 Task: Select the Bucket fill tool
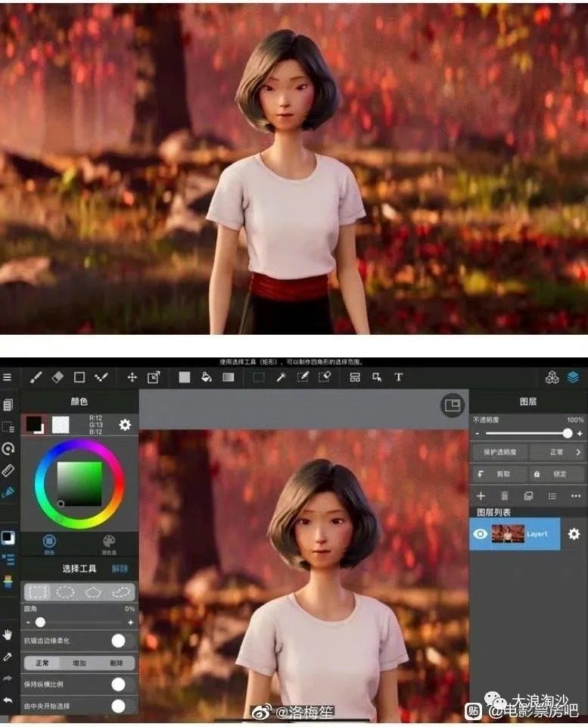[207, 377]
